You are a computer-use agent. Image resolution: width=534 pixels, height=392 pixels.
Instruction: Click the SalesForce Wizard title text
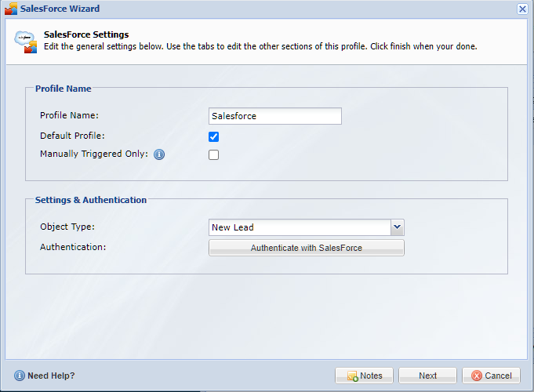coord(60,9)
